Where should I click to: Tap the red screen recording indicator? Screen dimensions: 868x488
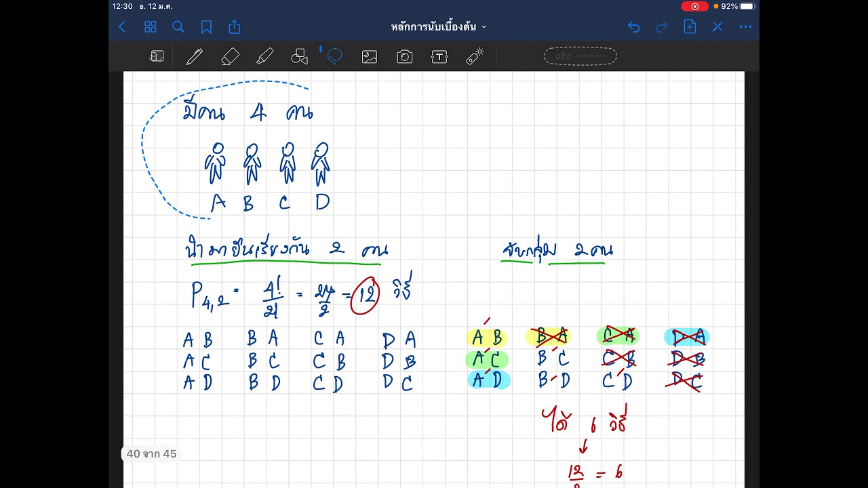(x=695, y=6)
